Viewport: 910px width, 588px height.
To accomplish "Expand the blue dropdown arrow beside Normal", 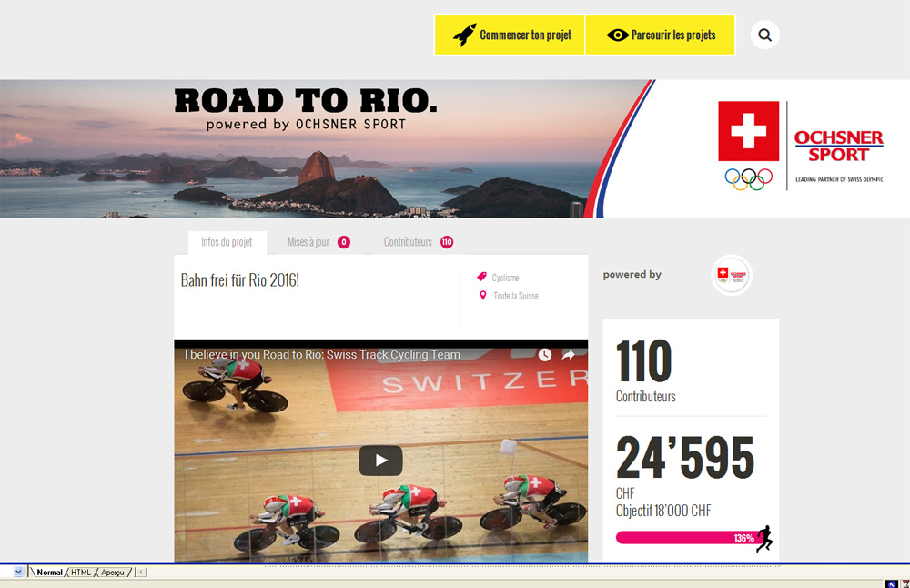I will point(18,573).
